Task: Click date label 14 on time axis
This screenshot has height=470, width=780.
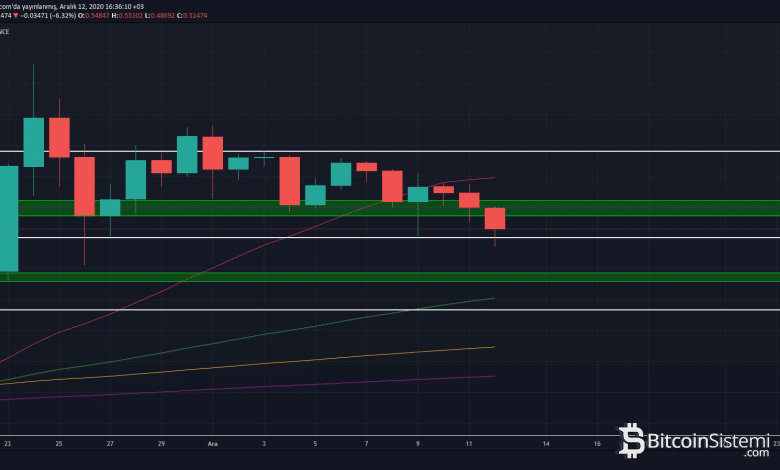Action: (546, 442)
